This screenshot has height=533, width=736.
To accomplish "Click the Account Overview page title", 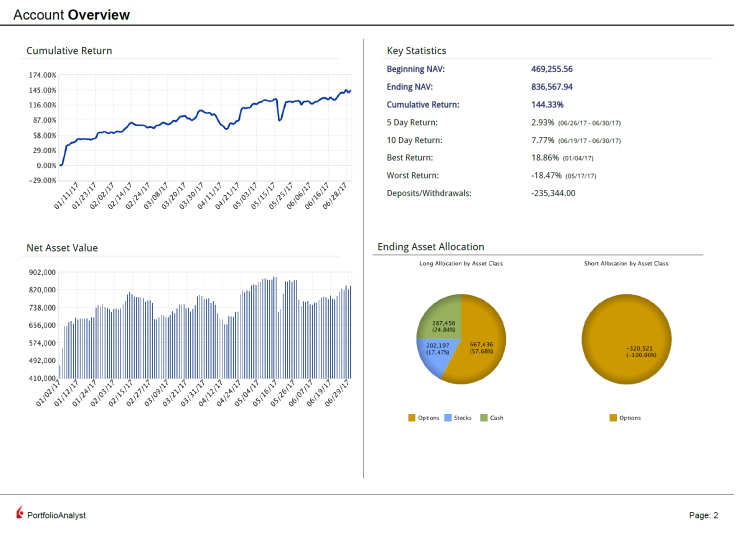I will point(71,15).
